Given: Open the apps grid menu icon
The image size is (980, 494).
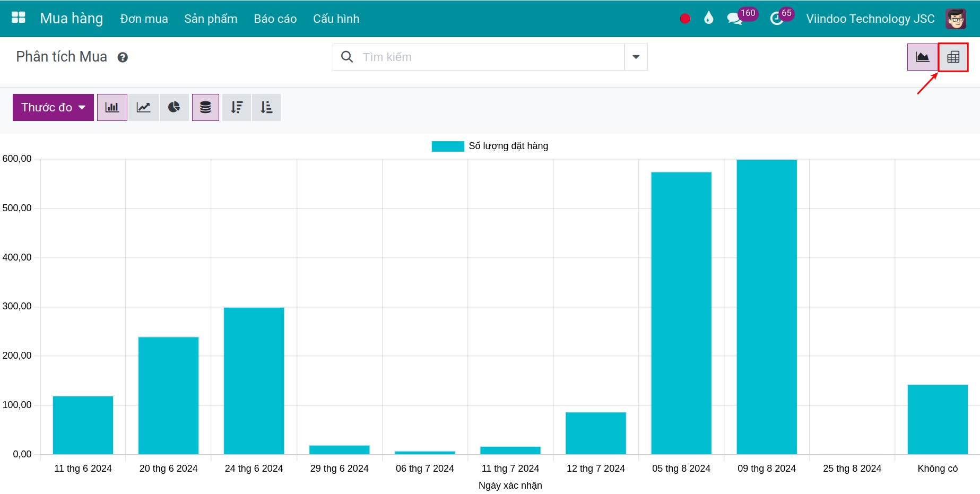Looking at the screenshot, I should (19, 18).
